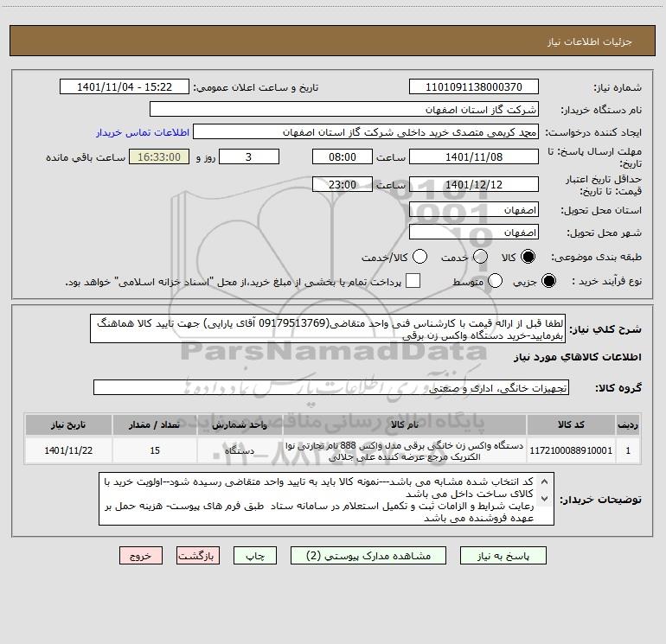Click the ردیف column header

point(628,424)
